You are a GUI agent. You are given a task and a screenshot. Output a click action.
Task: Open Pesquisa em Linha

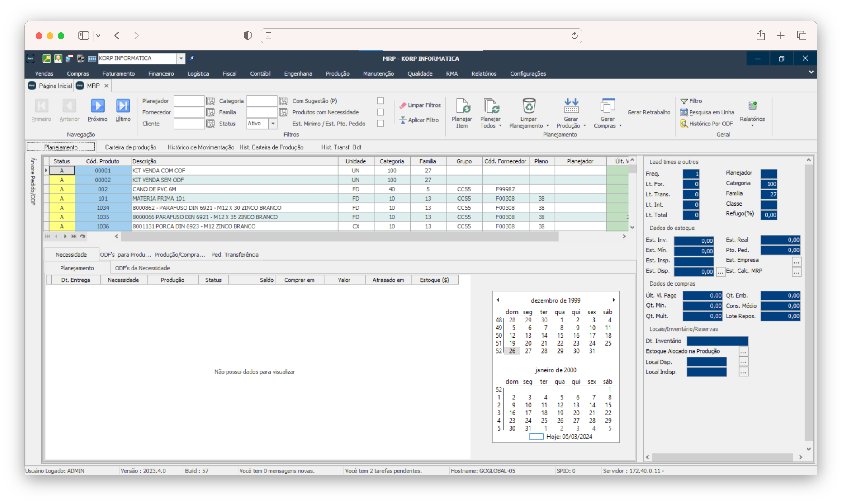pos(707,113)
